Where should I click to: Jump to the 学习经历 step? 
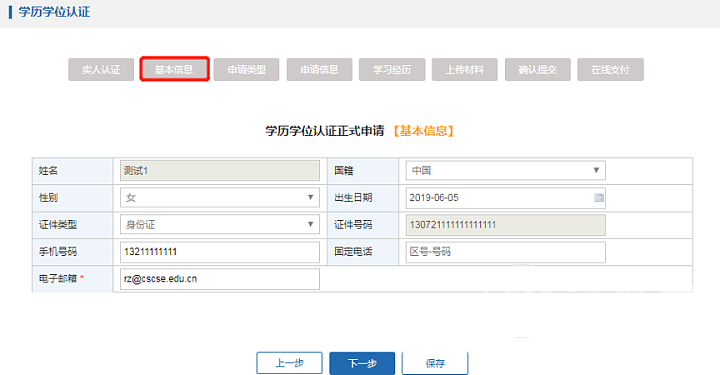[x=392, y=69]
